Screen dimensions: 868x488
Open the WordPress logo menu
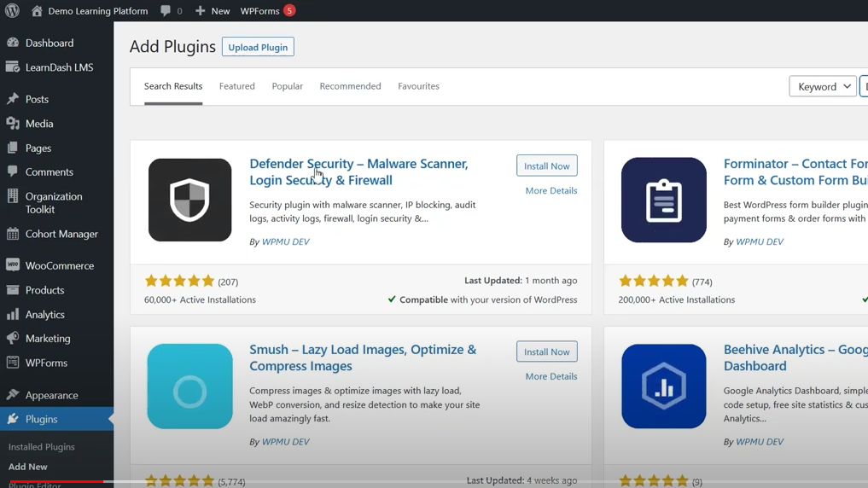[x=12, y=10]
